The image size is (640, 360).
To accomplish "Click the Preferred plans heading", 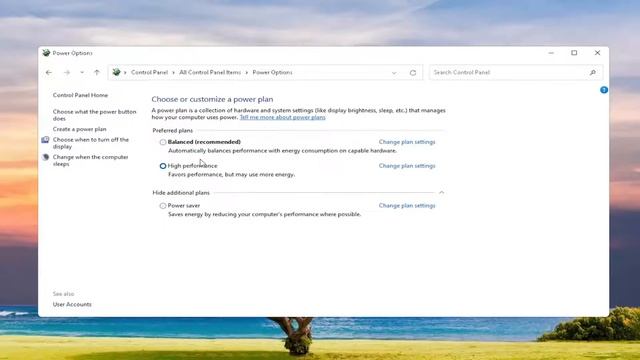I will coord(173,131).
